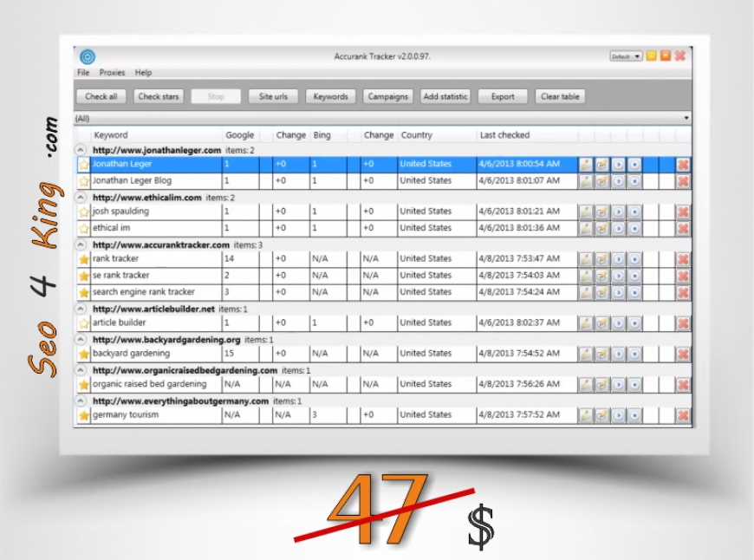
Task: Start rank check for josh spaulding keyword
Action: point(619,212)
